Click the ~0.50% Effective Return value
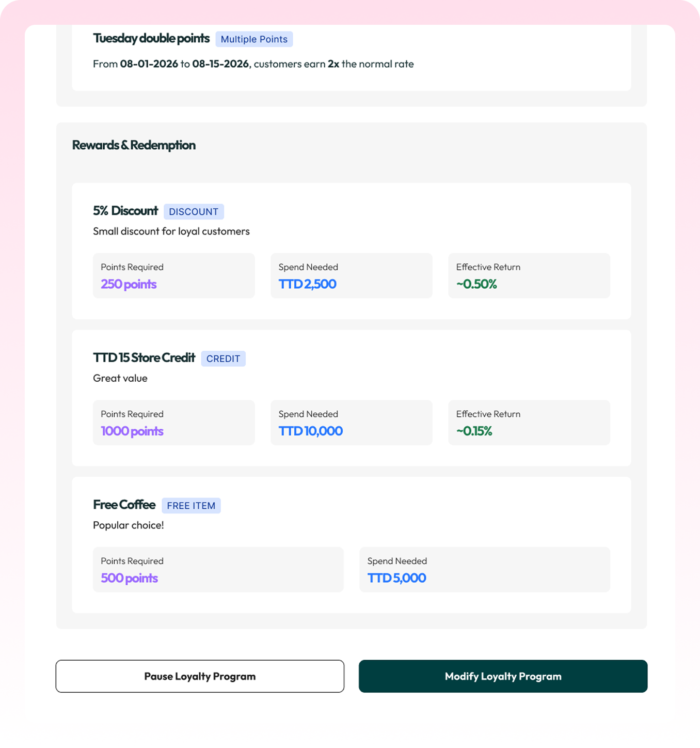Image resolution: width=700 pixels, height=748 pixels. pos(476,284)
